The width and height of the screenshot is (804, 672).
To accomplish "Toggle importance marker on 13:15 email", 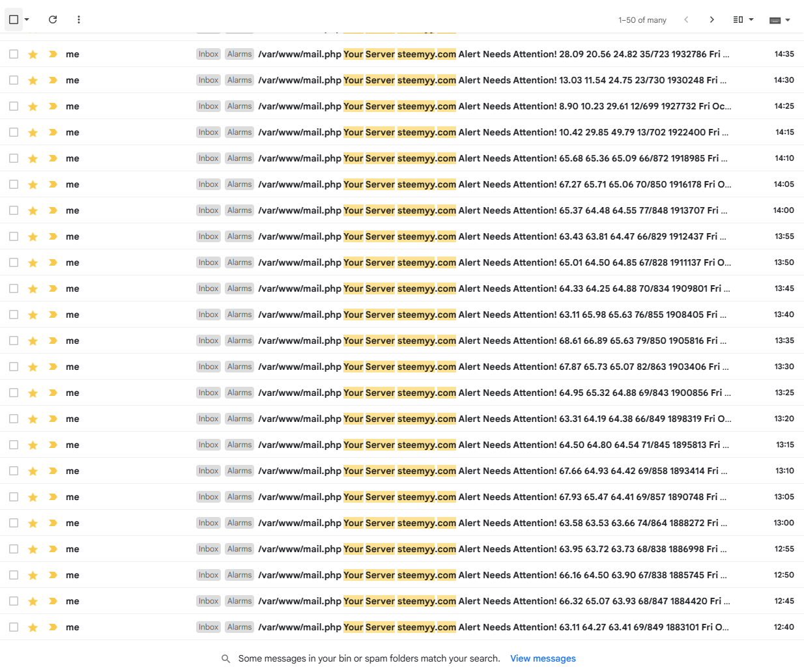I will pos(53,445).
